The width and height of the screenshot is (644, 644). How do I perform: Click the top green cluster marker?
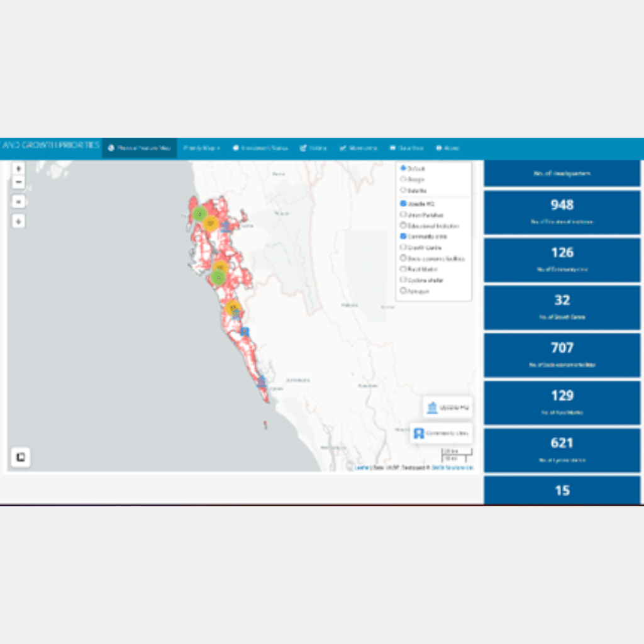(200, 214)
